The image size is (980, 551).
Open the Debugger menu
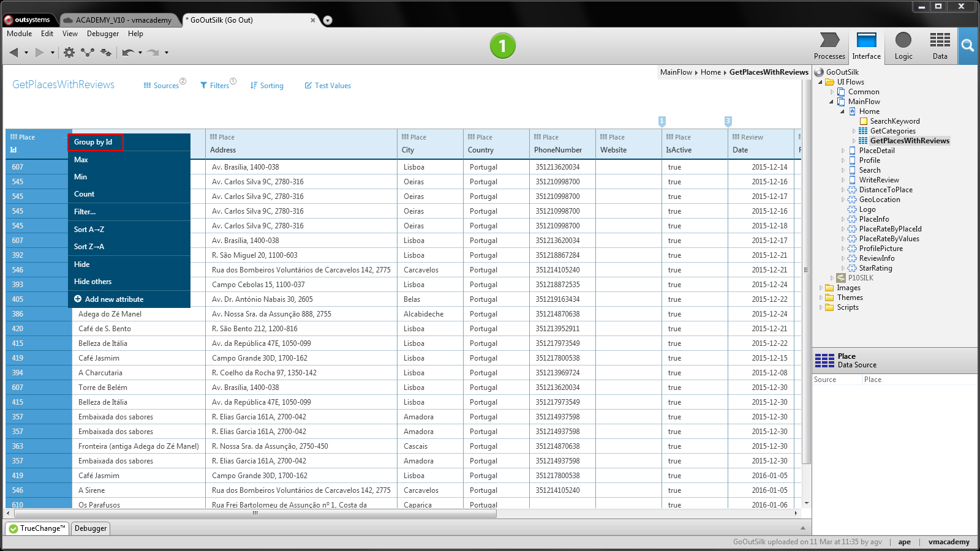(102, 34)
